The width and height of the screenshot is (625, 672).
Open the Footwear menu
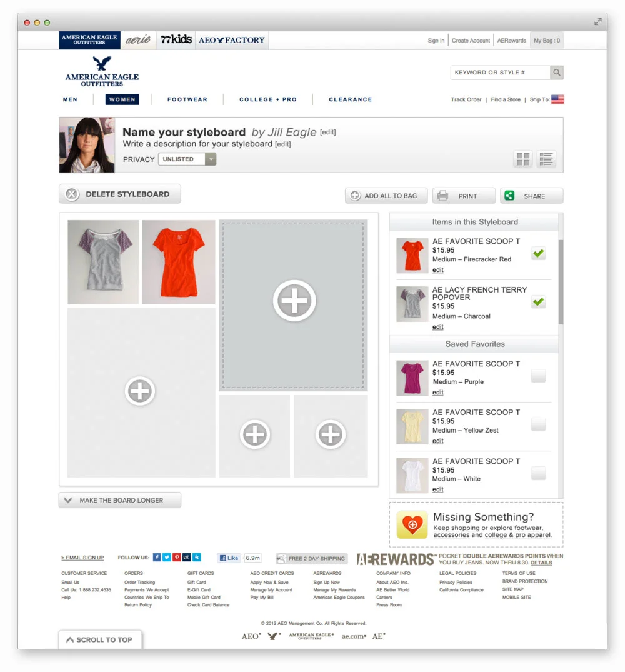click(x=187, y=99)
